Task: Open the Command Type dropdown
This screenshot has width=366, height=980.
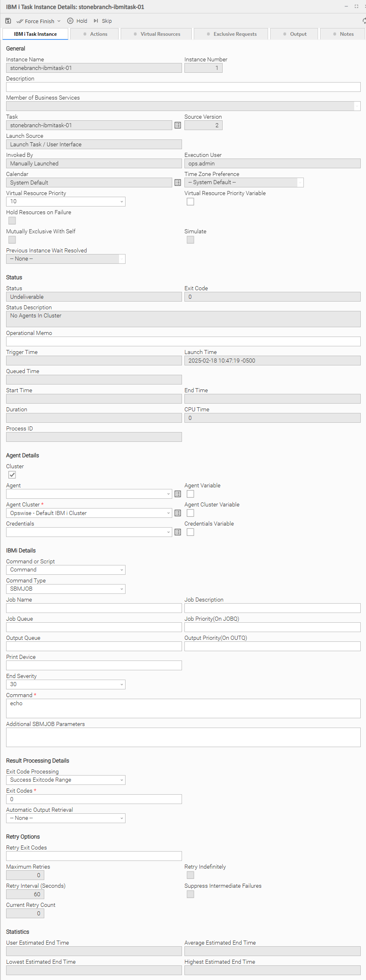Action: (x=66, y=589)
